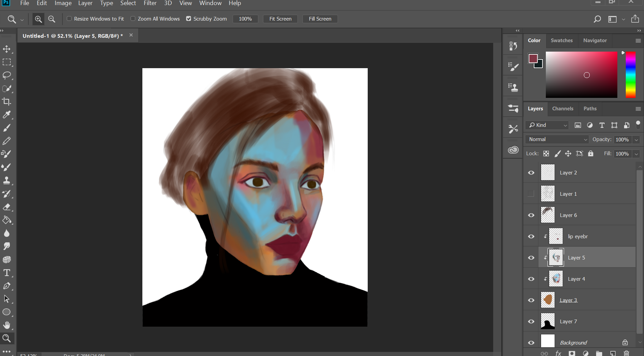Image resolution: width=644 pixels, height=356 pixels.
Task: Open the Image menu
Action: (63, 3)
